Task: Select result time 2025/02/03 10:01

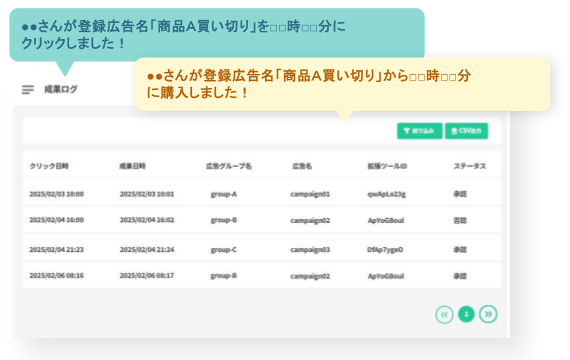Action: point(147,194)
